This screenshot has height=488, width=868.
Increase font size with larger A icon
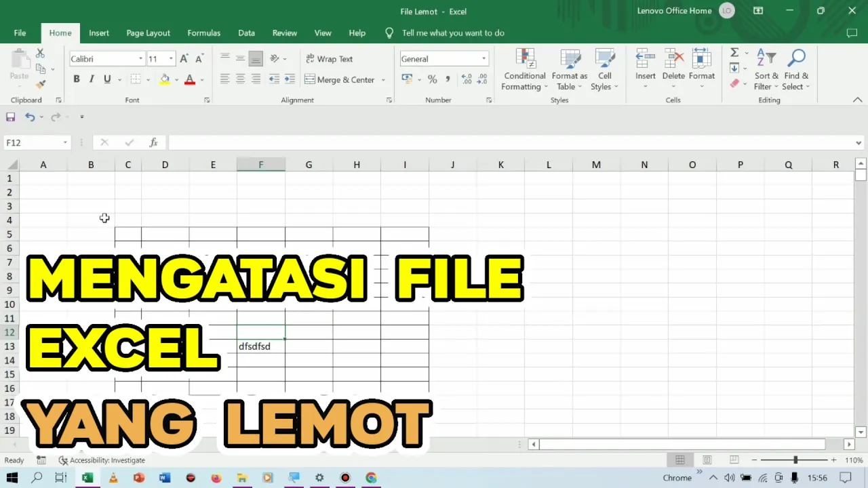(184, 59)
